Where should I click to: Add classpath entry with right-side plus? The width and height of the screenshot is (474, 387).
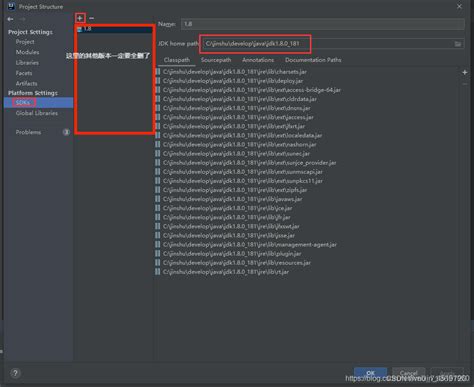coord(465,72)
